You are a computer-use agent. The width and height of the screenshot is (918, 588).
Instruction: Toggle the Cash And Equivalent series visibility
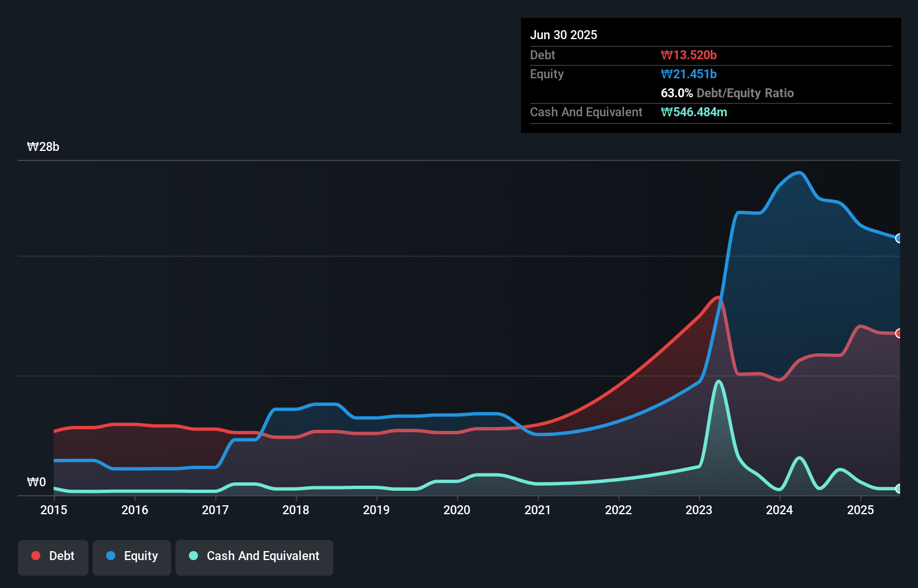(x=254, y=556)
